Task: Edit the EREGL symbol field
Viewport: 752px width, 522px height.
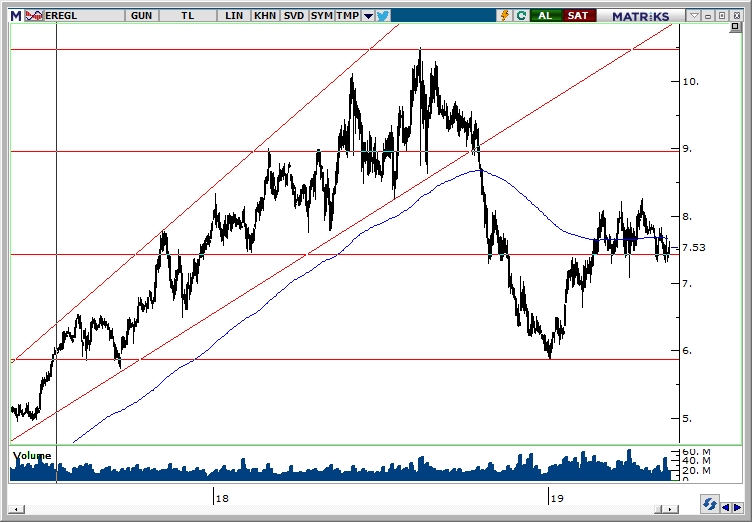Action: (x=83, y=16)
